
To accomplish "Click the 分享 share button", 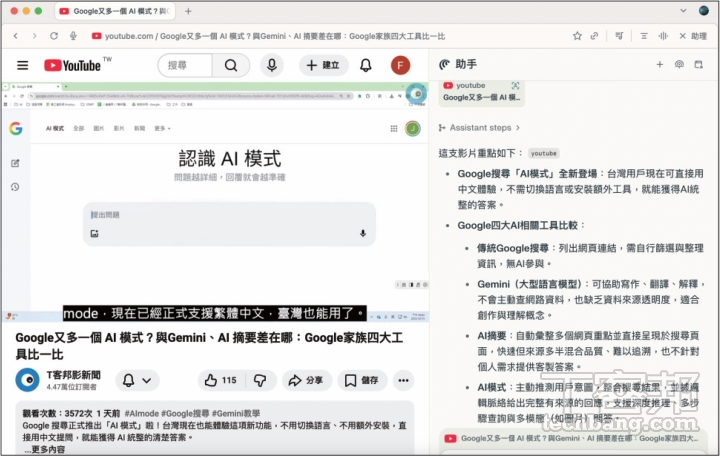I will (x=306, y=380).
